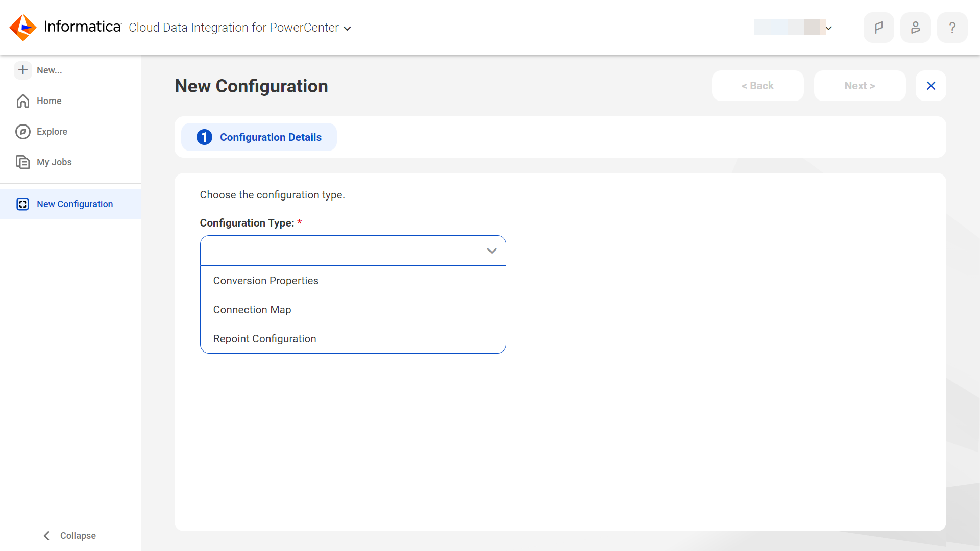This screenshot has height=551, width=980.
Task: Open the Cloud Data Integration service switcher
Action: 240,28
